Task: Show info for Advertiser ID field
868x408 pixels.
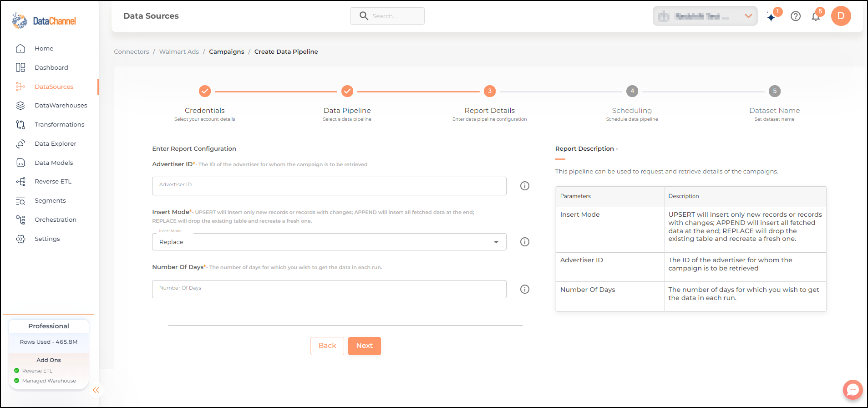Action: 525,186
